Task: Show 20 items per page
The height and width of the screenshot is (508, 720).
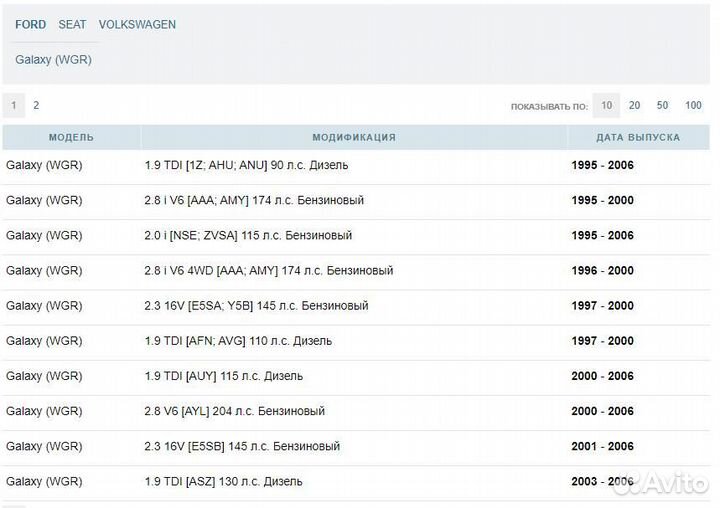Action: (x=634, y=105)
